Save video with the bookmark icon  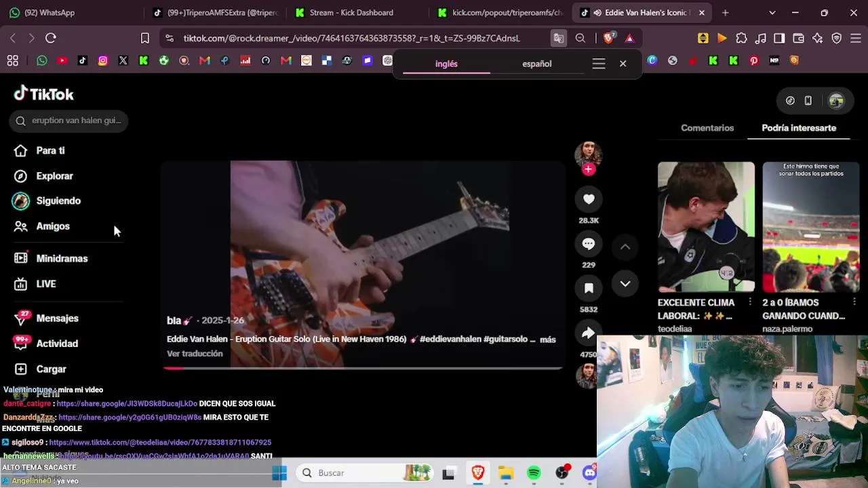coord(589,288)
